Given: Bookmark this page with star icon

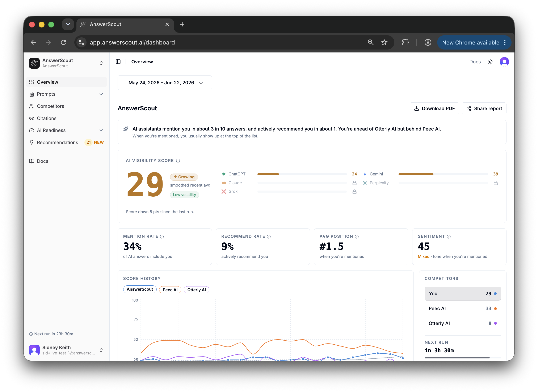Looking at the screenshot, I should (384, 42).
